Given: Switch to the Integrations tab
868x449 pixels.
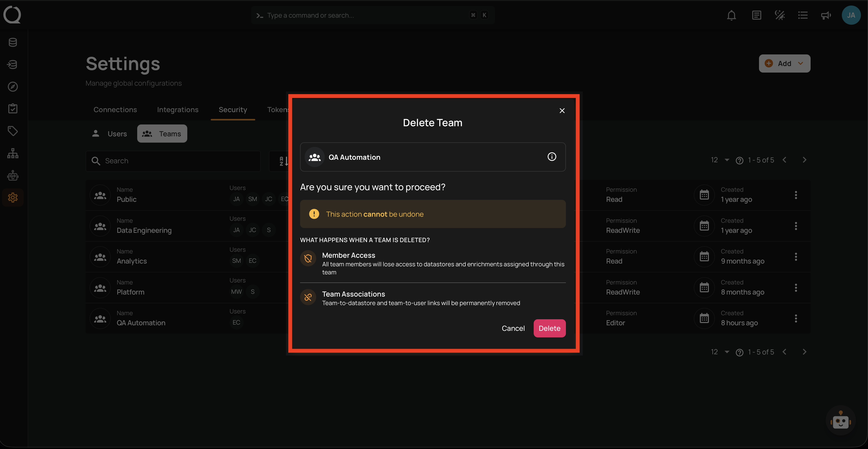Looking at the screenshot, I should coord(177,110).
